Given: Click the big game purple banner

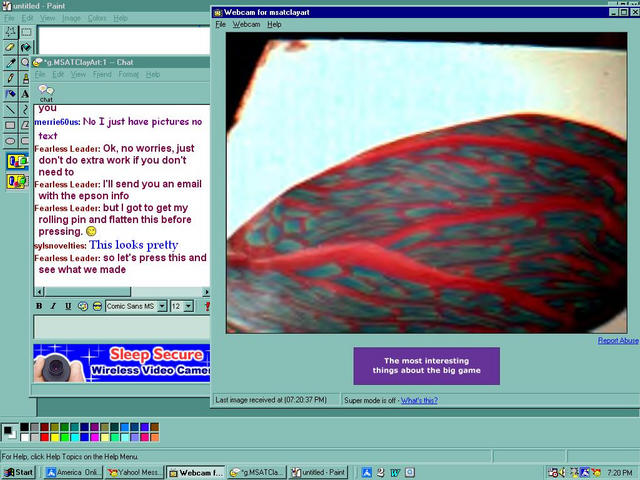Looking at the screenshot, I should pyautogui.click(x=427, y=366).
